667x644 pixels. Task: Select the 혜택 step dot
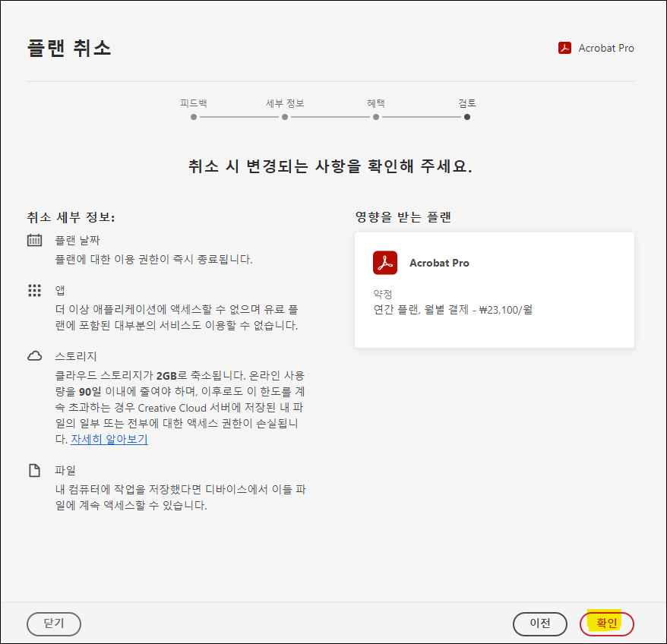pyautogui.click(x=376, y=117)
